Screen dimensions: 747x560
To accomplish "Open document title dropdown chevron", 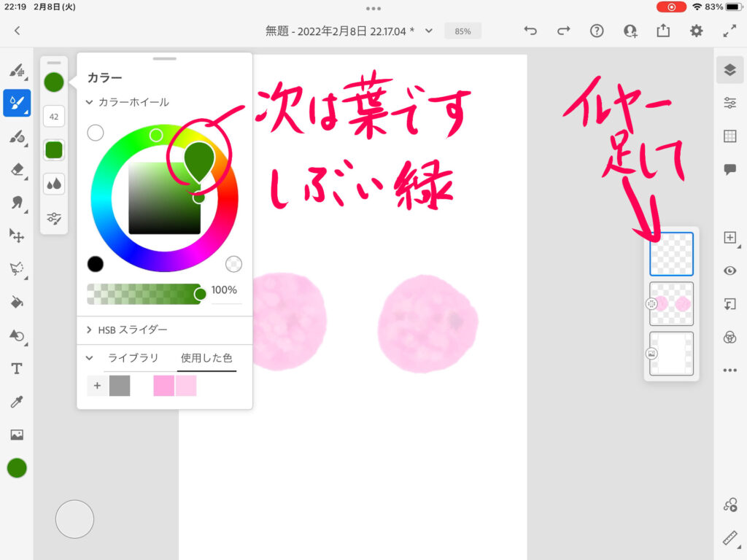I will pyautogui.click(x=429, y=31).
